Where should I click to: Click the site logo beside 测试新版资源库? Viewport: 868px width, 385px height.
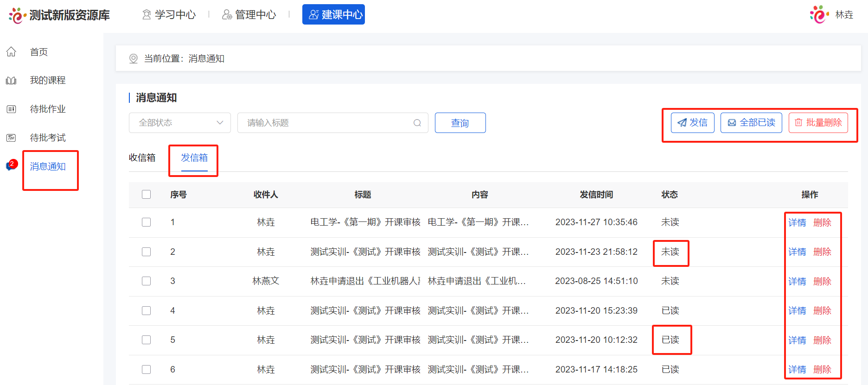[17, 15]
